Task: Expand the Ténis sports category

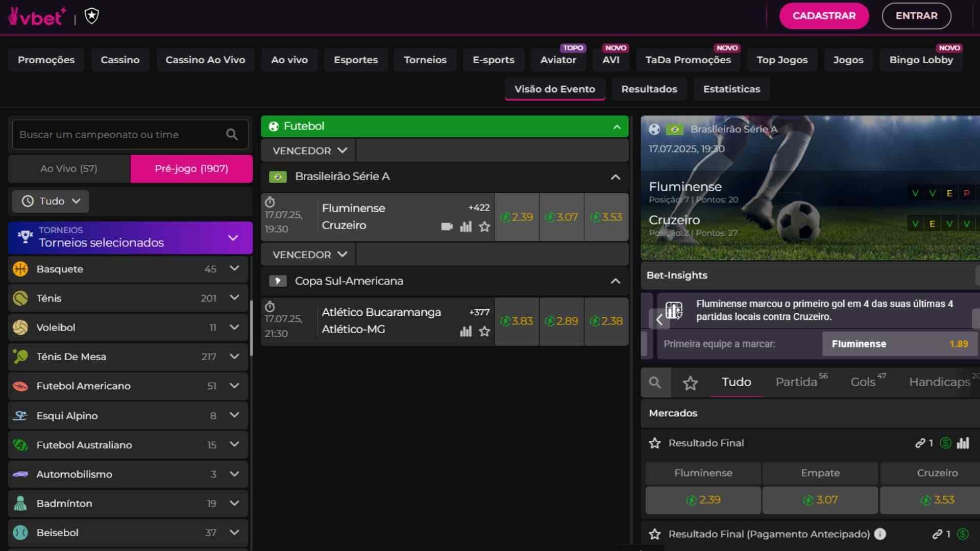Action: [234, 298]
